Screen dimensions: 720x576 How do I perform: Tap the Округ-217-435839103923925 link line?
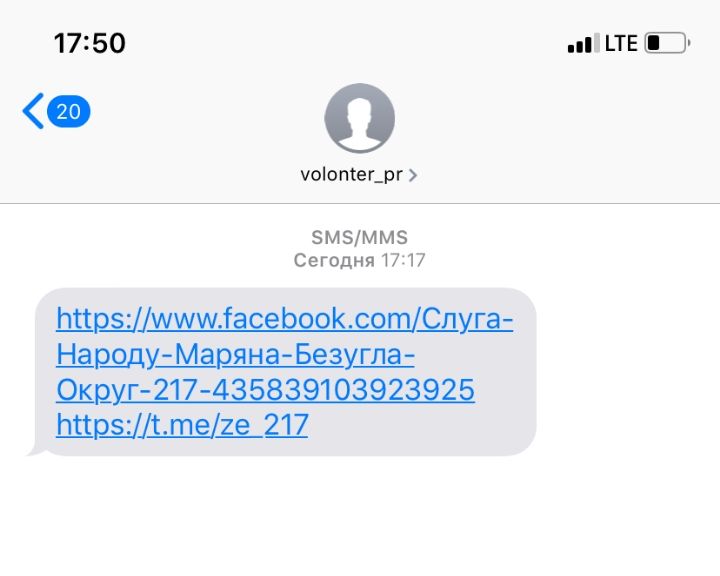(265, 390)
